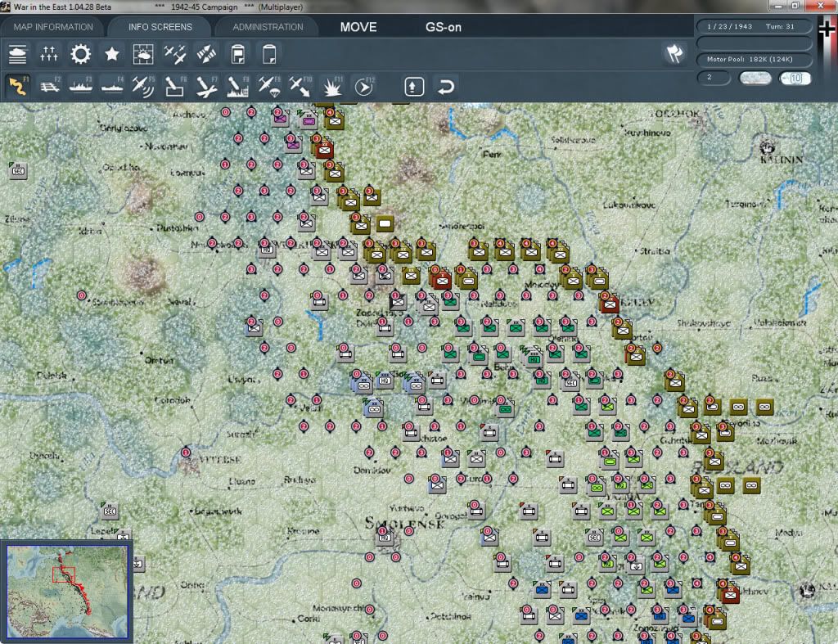The height and width of the screenshot is (644, 838).
Task: Click the Yartsevo town label
Action: [407, 507]
